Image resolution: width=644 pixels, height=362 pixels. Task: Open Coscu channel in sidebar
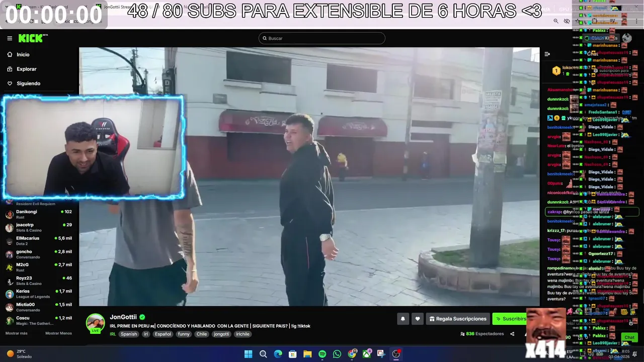coord(39,320)
